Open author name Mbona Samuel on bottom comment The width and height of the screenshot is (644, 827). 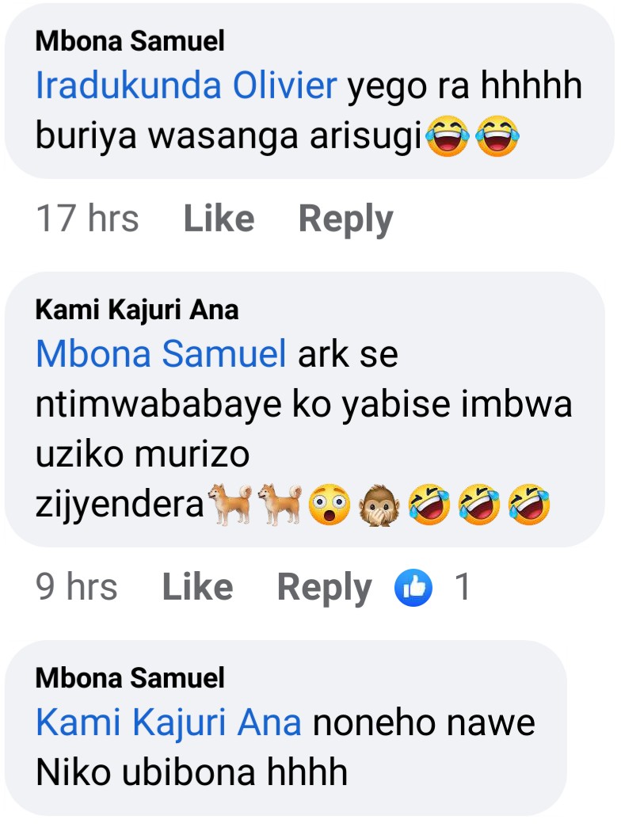click(130, 678)
